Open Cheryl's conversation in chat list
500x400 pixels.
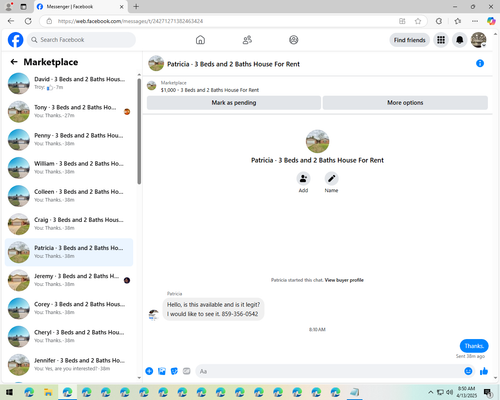69,336
